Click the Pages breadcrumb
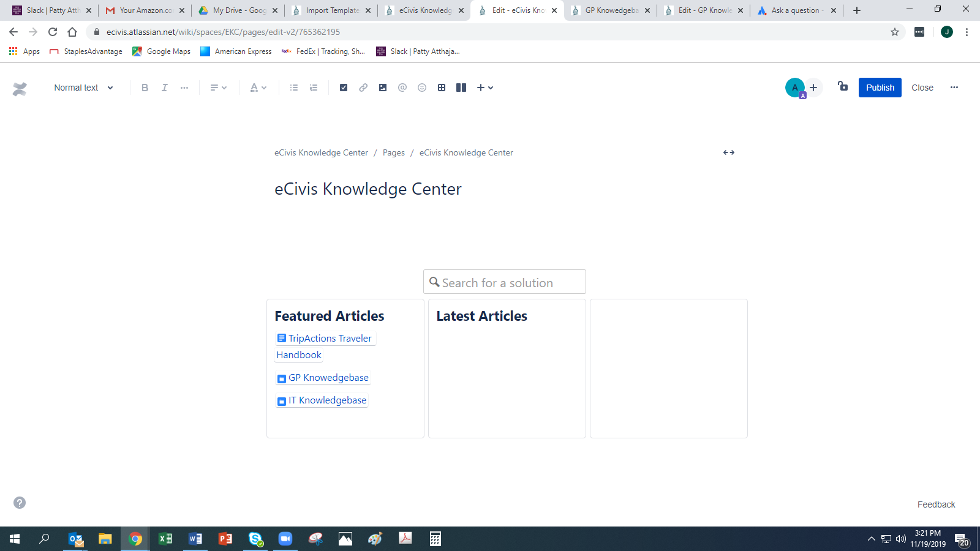980x551 pixels. tap(394, 152)
